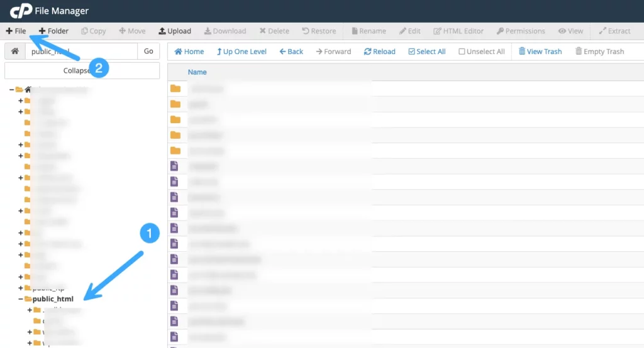Open the Upload tool
This screenshot has width=644, height=348.
click(175, 31)
